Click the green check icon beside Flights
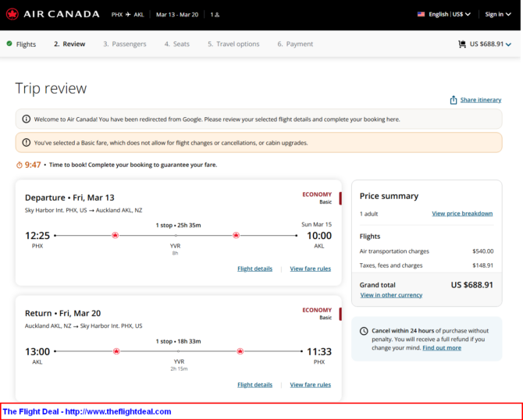Screen dimensions: 523x420 click(x=9, y=44)
